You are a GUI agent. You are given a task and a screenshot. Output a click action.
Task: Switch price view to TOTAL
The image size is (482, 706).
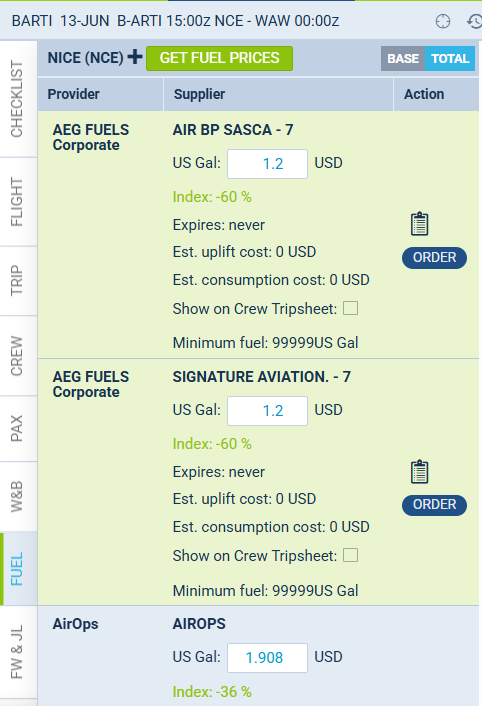coord(450,59)
